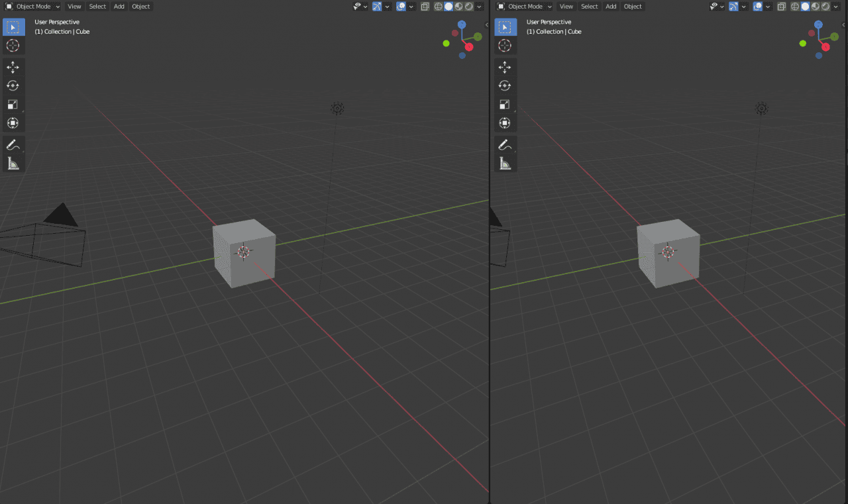The width and height of the screenshot is (848, 504).
Task: Disable Proportional Editing in the left header
Action: 400,6
